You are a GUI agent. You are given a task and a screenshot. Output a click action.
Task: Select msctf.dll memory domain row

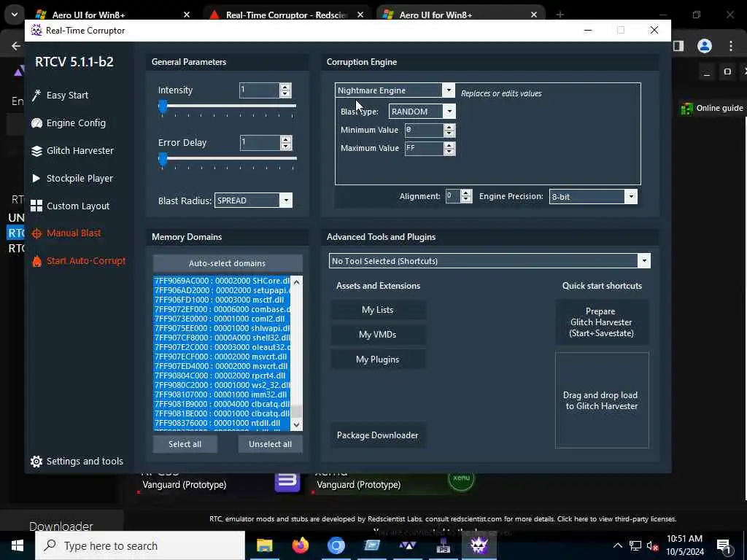(222, 300)
